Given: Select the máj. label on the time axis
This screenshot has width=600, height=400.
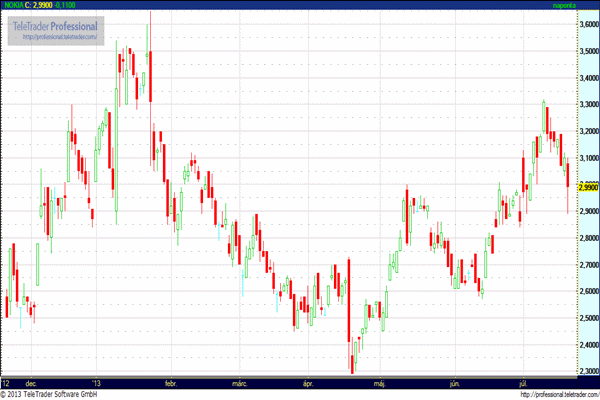Looking at the screenshot, I should [379, 383].
